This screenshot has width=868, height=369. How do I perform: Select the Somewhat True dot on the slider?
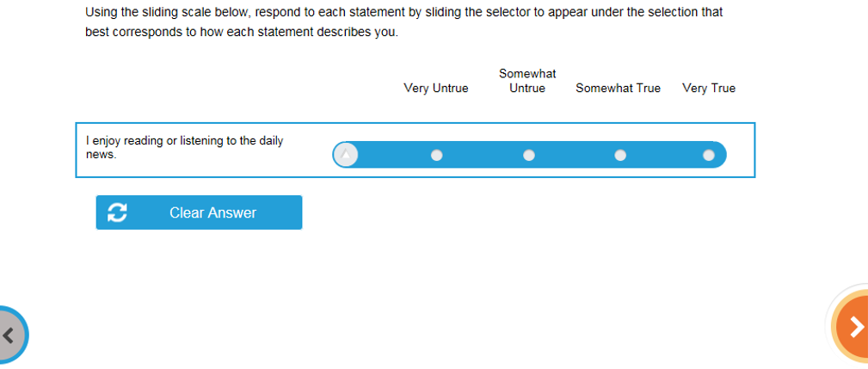[x=620, y=155]
